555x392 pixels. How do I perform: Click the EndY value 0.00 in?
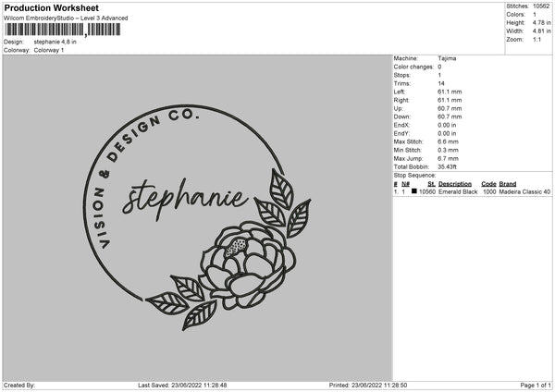coord(447,134)
